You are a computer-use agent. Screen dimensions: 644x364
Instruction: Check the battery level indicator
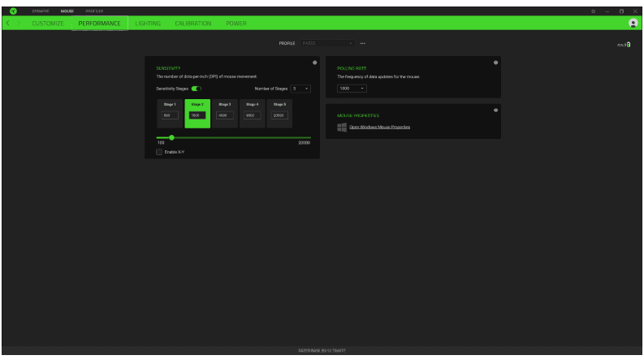pos(624,45)
